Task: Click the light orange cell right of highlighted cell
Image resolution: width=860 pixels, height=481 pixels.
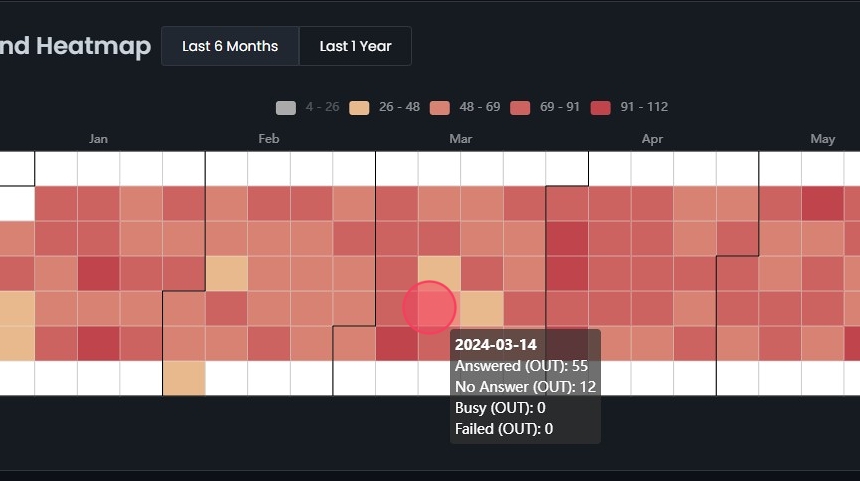Action: pyautogui.click(x=482, y=308)
